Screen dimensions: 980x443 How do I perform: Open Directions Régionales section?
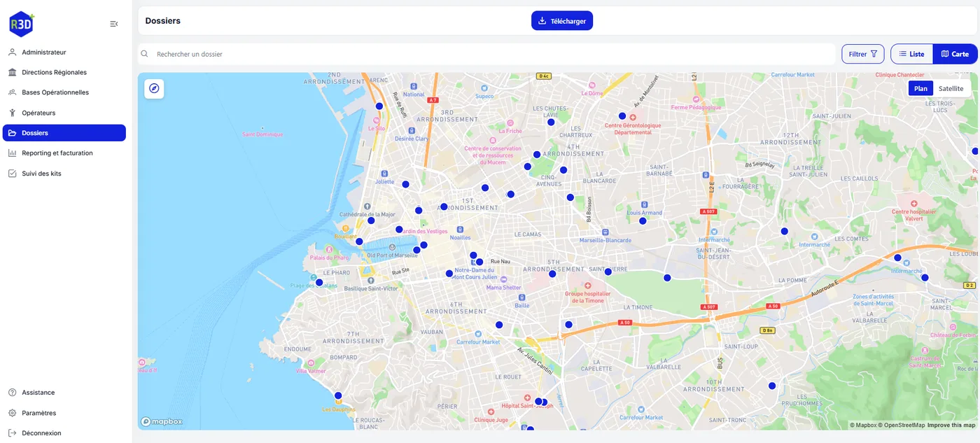(64, 72)
